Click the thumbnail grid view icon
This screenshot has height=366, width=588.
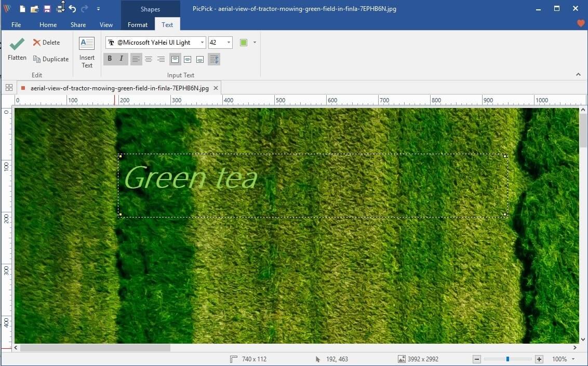point(9,88)
